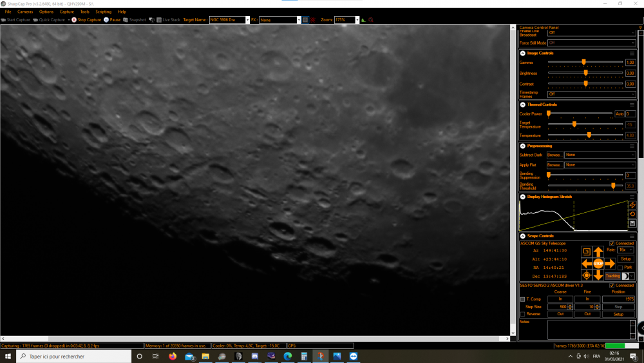Click the Coarse In focuser button
Viewport: 644px width, 363px height.
560,299
